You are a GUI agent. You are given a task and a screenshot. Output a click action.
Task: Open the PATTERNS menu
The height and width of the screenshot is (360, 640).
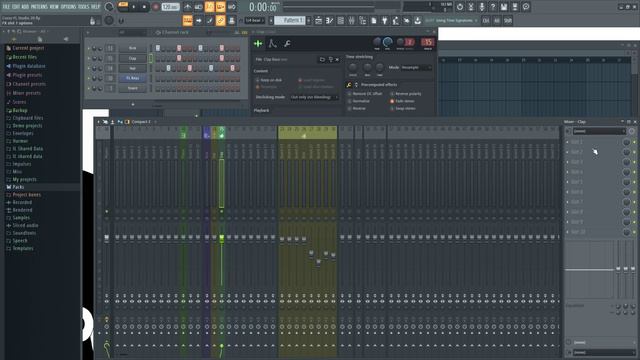(39, 7)
